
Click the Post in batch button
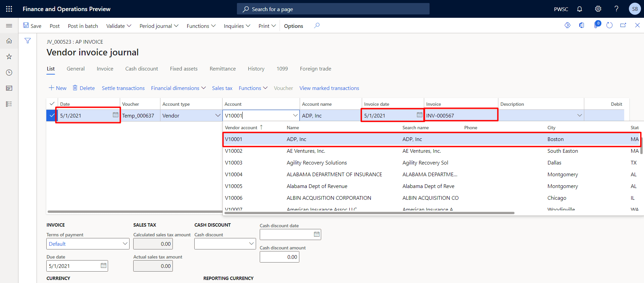coord(83,26)
